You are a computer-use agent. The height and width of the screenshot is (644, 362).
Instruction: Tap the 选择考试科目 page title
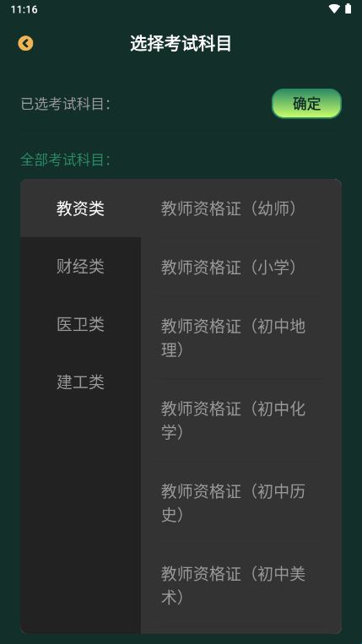coord(181,44)
